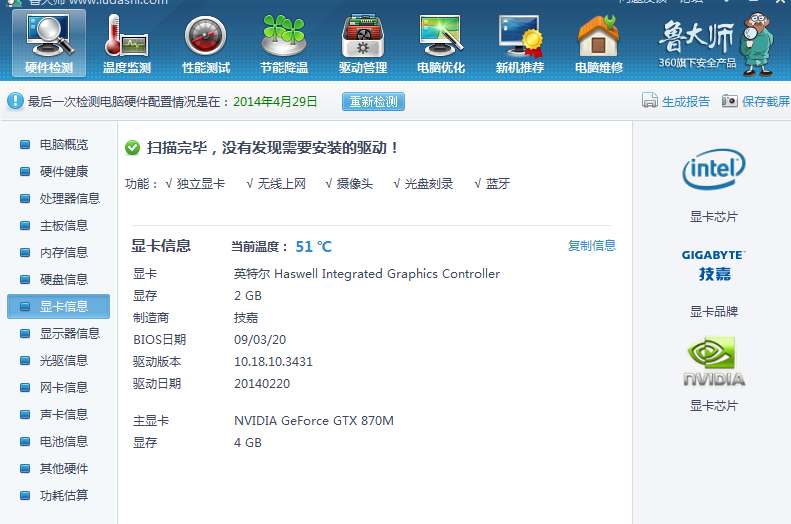791x524 pixels.
Task: Click the Haswell Integrated Graphics Controller text
Action: (387, 274)
